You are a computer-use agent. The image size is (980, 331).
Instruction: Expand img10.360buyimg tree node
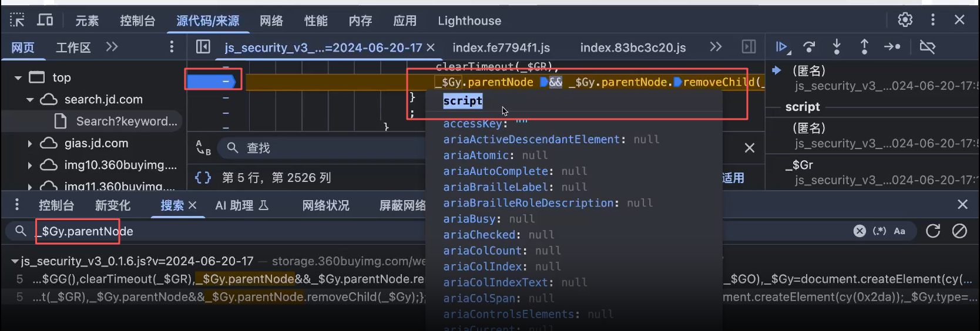coord(30,165)
